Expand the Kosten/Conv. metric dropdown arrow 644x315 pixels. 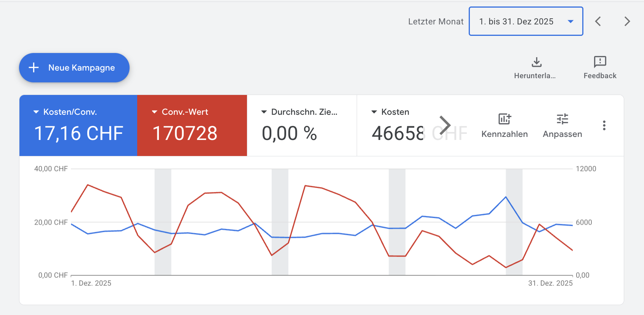point(36,112)
